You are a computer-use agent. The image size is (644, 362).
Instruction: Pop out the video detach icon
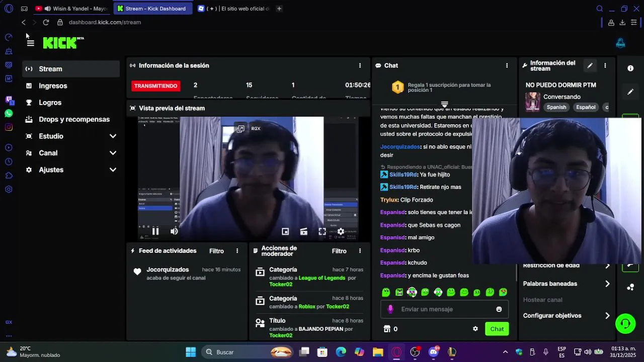[240, 129]
